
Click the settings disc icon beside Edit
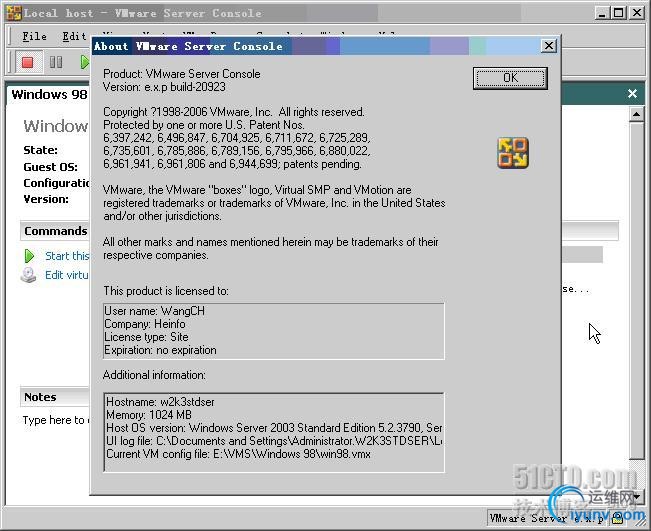28,275
